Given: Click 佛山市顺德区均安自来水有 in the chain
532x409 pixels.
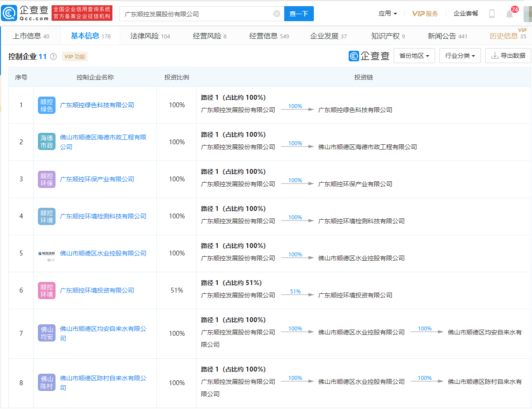Looking at the screenshot, I should (485, 332).
